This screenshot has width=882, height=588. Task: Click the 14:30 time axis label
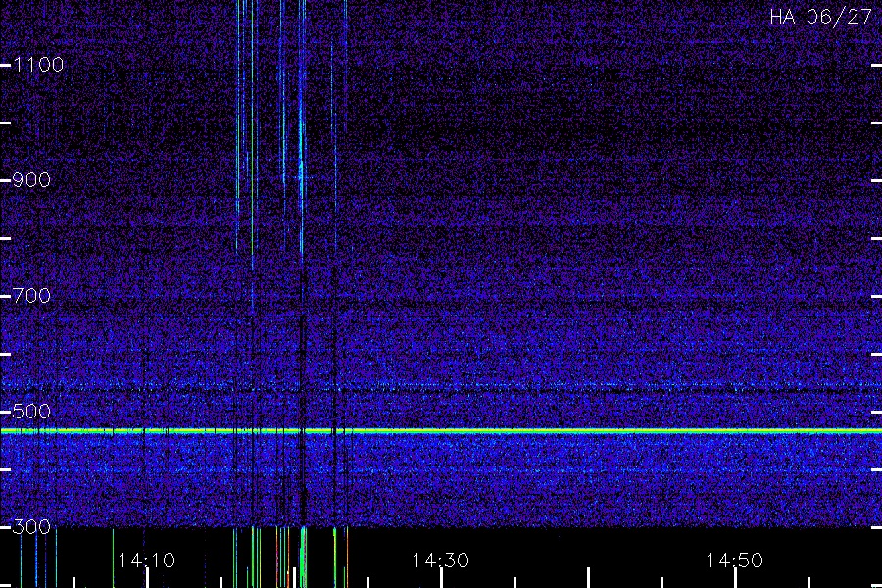pyautogui.click(x=440, y=561)
